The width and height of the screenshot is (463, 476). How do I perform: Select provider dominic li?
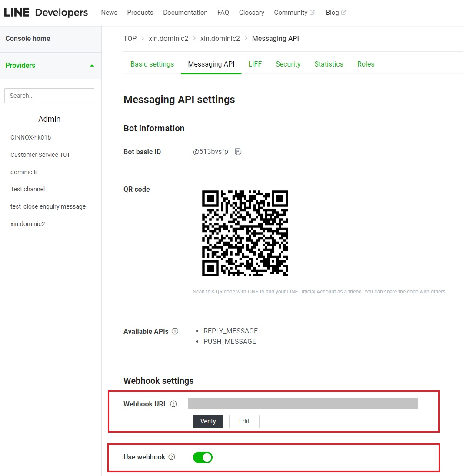coord(23,172)
